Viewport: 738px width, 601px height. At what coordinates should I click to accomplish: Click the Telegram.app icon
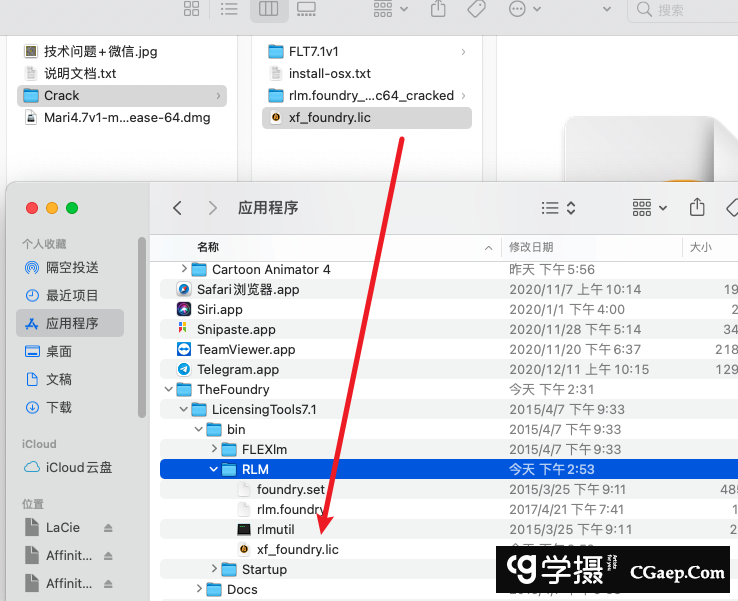184,370
